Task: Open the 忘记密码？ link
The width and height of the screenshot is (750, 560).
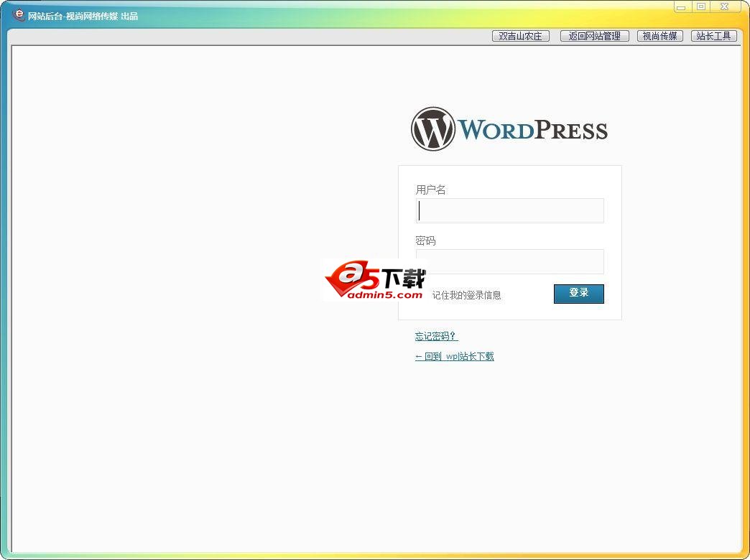Action: tap(436, 336)
